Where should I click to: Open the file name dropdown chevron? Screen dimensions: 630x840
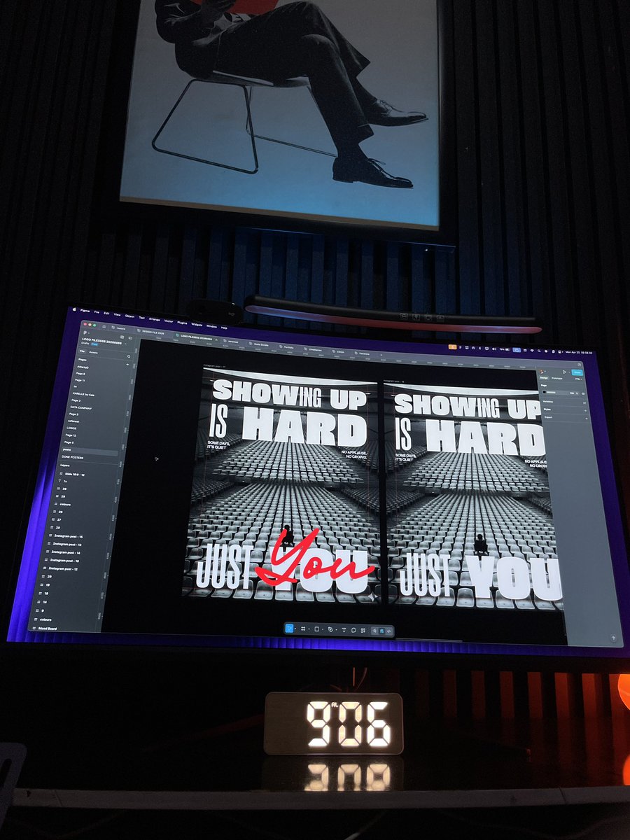pos(126,344)
